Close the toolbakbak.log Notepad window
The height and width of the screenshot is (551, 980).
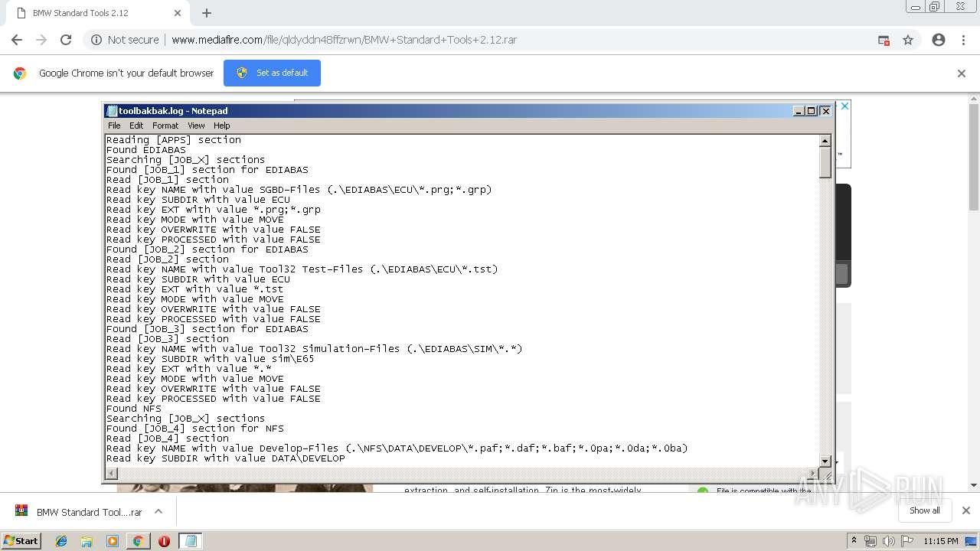click(x=825, y=111)
